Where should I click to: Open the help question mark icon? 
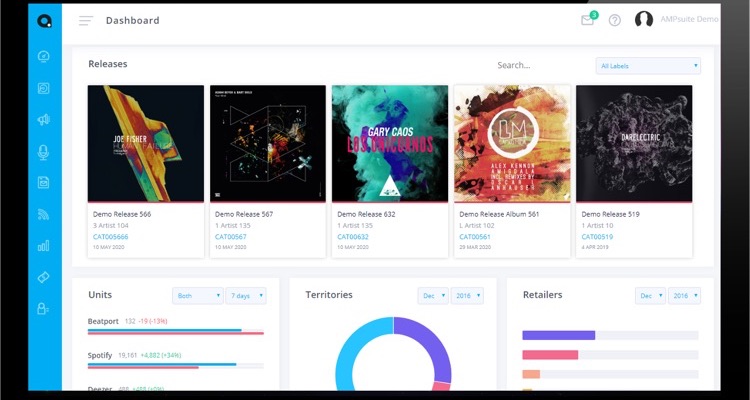615,20
